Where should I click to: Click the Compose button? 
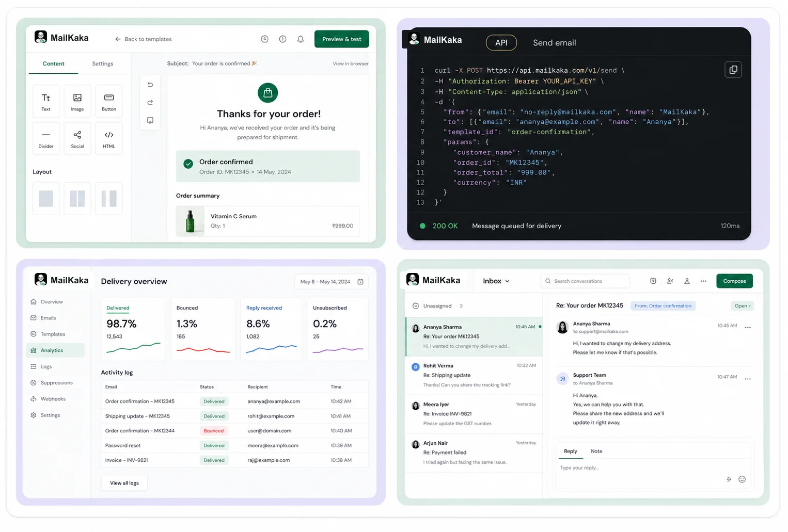pos(734,281)
